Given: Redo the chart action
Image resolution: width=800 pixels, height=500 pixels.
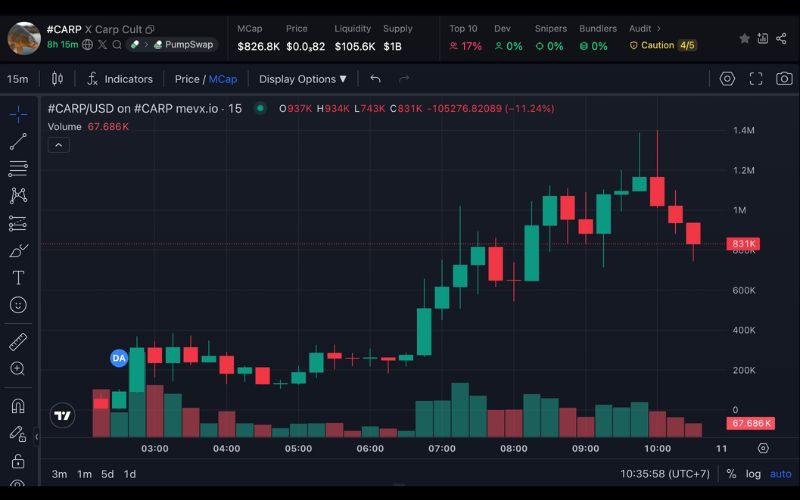Looking at the screenshot, I should pos(404,79).
